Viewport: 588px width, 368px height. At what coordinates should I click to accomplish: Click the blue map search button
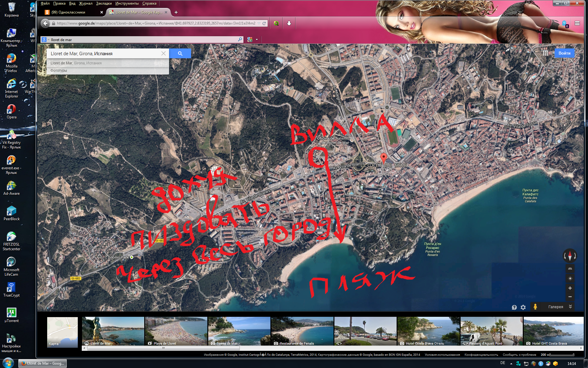pyautogui.click(x=180, y=53)
